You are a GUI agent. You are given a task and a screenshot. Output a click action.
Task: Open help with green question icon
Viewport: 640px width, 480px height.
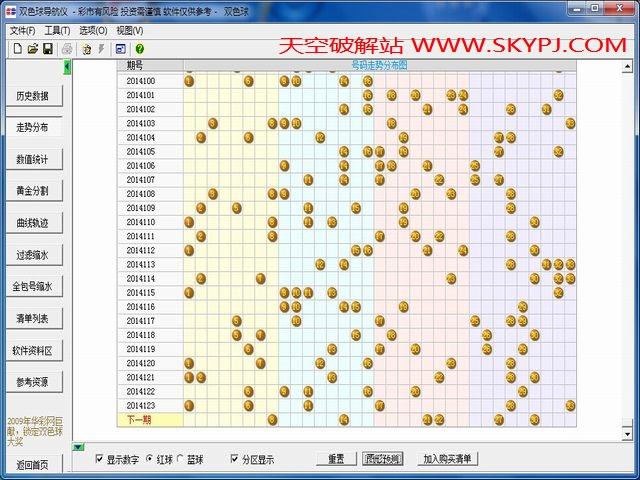click(x=139, y=48)
